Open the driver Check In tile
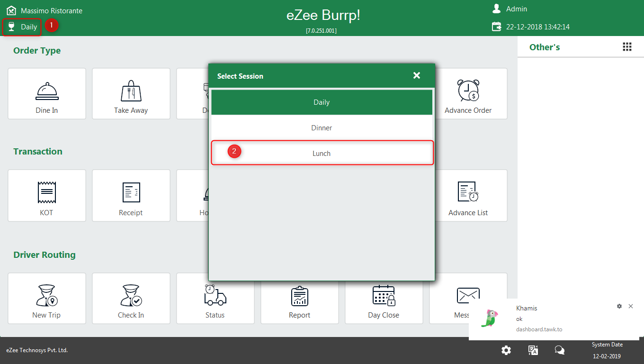The image size is (644, 364). click(x=131, y=298)
